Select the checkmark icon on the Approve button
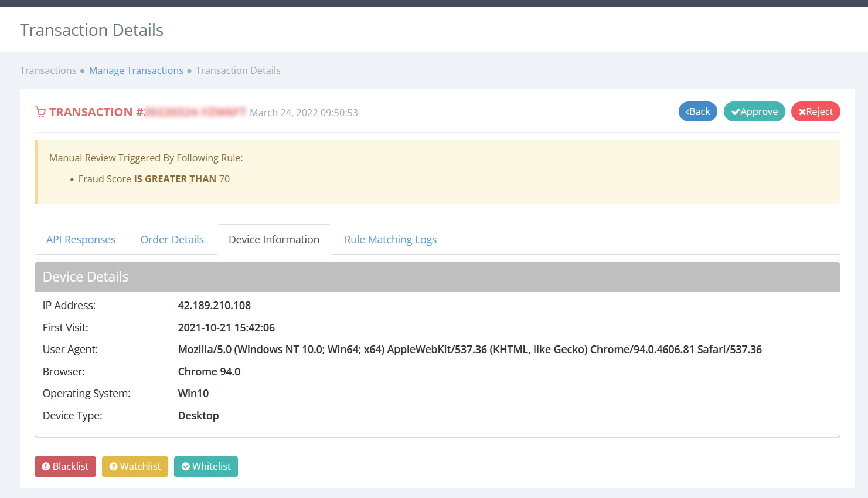868x498 pixels. (x=735, y=111)
